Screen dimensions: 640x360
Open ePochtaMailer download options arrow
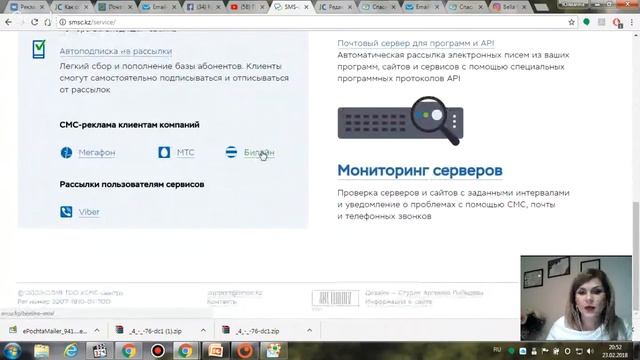click(97, 330)
